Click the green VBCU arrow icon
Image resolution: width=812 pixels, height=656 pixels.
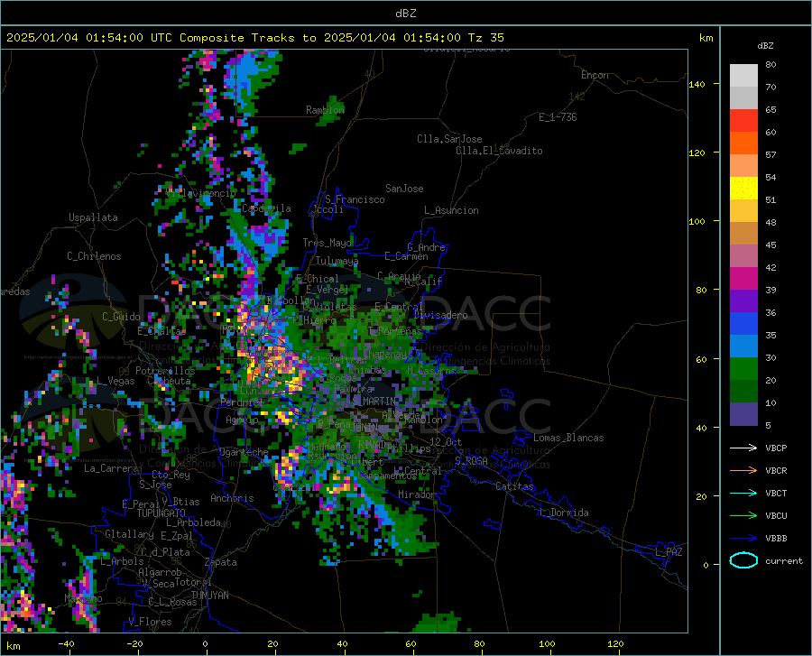click(x=743, y=516)
